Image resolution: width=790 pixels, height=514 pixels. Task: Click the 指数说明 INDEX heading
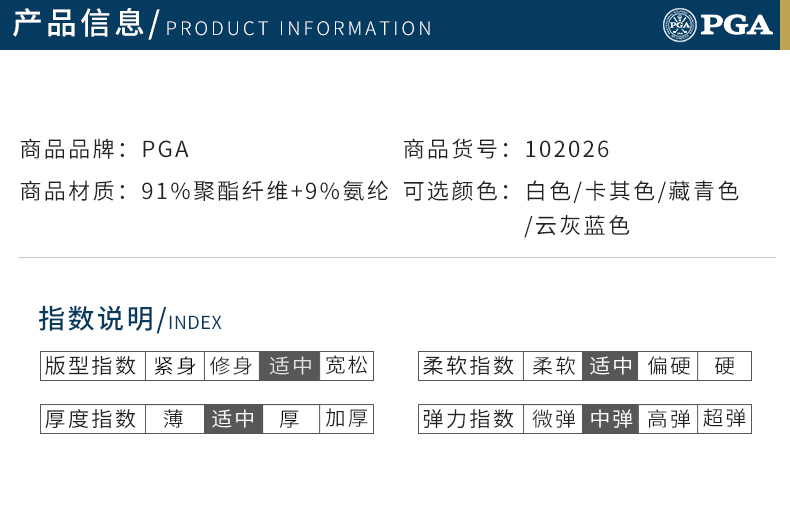(130, 319)
